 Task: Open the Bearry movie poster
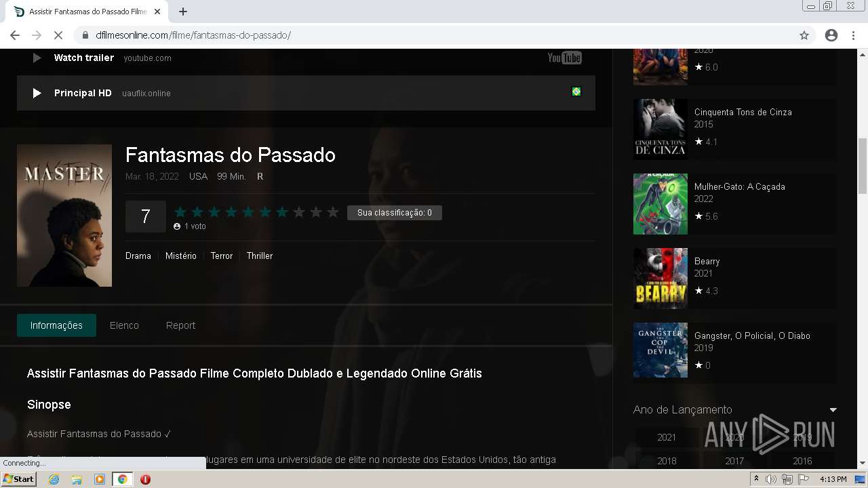pyautogui.click(x=660, y=279)
